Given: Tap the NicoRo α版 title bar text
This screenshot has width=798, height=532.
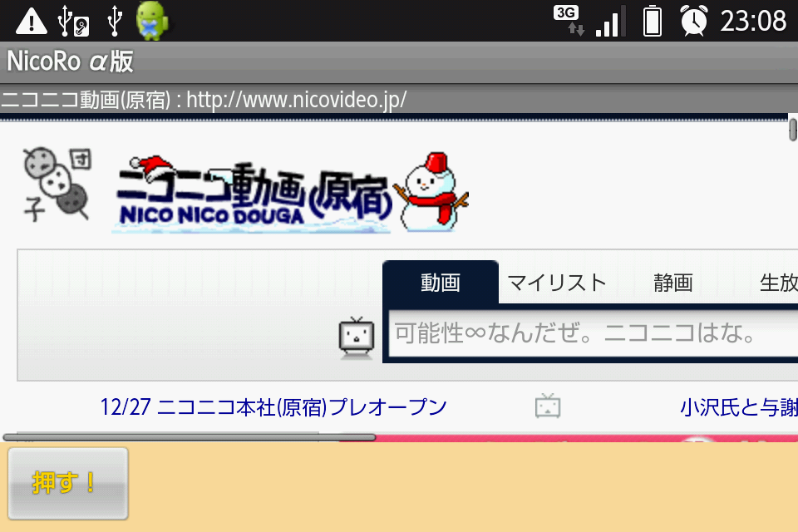Looking at the screenshot, I should point(70,62).
